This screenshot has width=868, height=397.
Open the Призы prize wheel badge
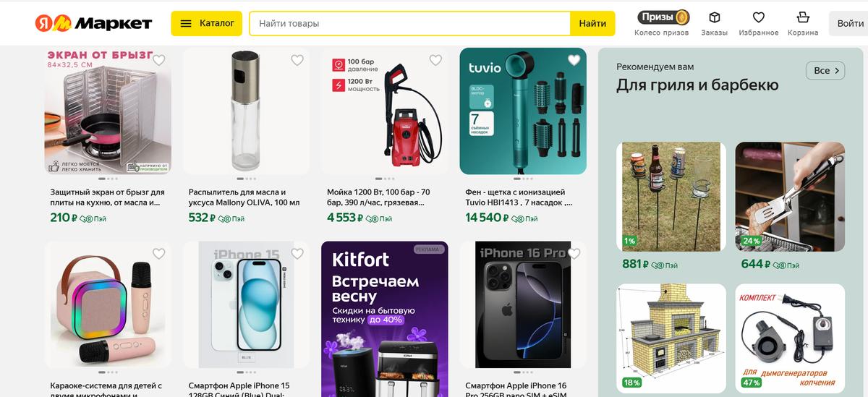pos(663,17)
